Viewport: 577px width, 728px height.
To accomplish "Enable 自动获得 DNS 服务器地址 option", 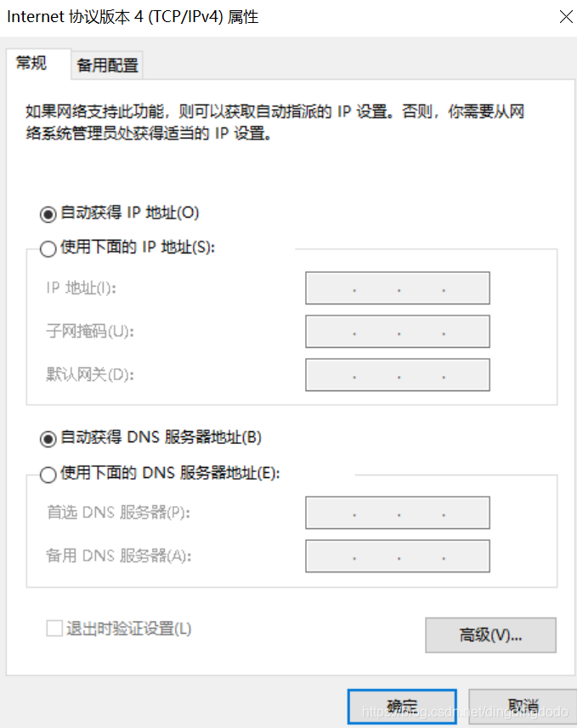I will [x=48, y=439].
